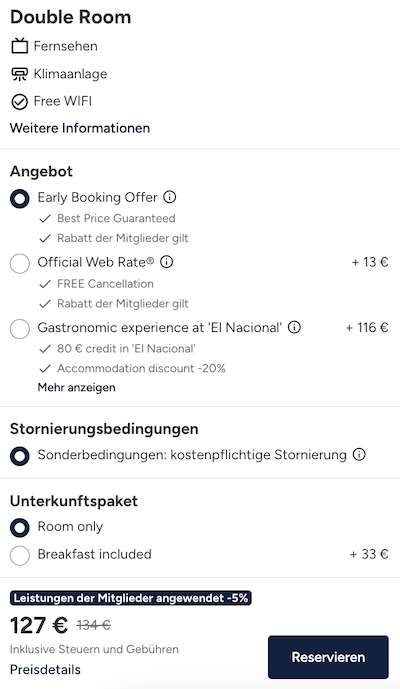
Task: Select the Room only radio button
Action: click(x=20, y=528)
